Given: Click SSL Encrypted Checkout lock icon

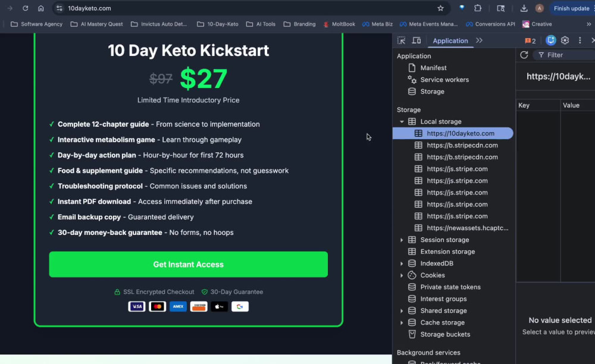Looking at the screenshot, I should 117,292.
